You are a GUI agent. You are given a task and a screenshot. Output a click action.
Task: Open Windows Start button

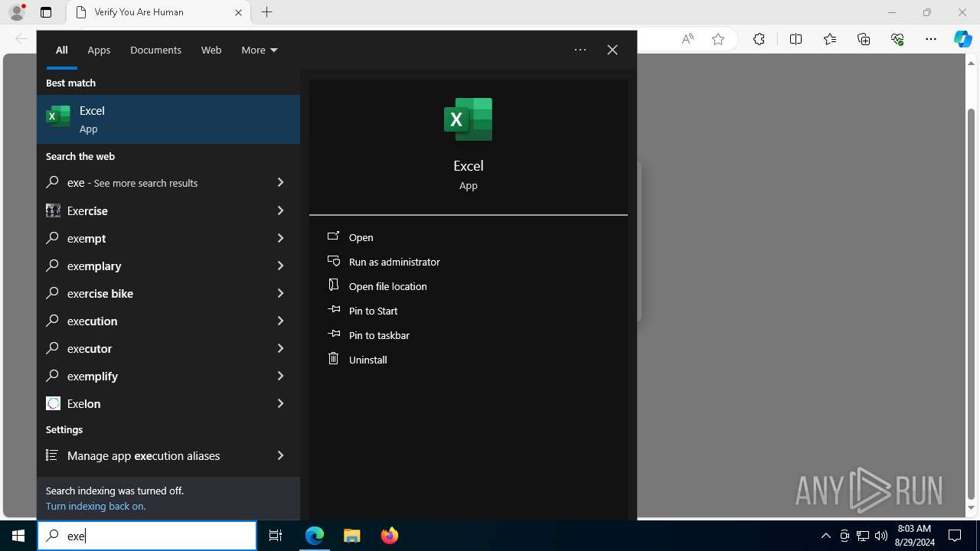point(18,536)
